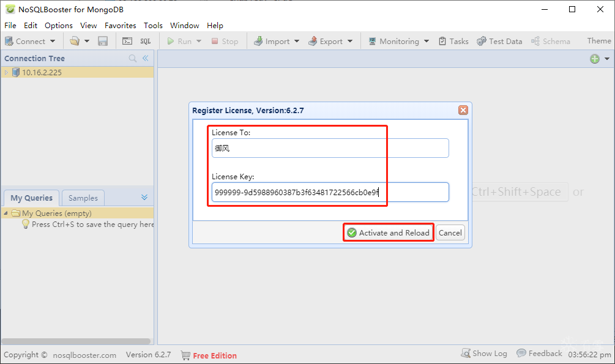Switch to the Samples tab
Screen dimensions: 615x364
(x=83, y=198)
